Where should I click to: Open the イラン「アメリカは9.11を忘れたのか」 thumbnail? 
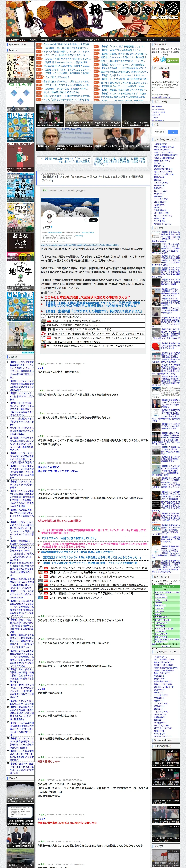pyautogui.click(x=50, y=116)
